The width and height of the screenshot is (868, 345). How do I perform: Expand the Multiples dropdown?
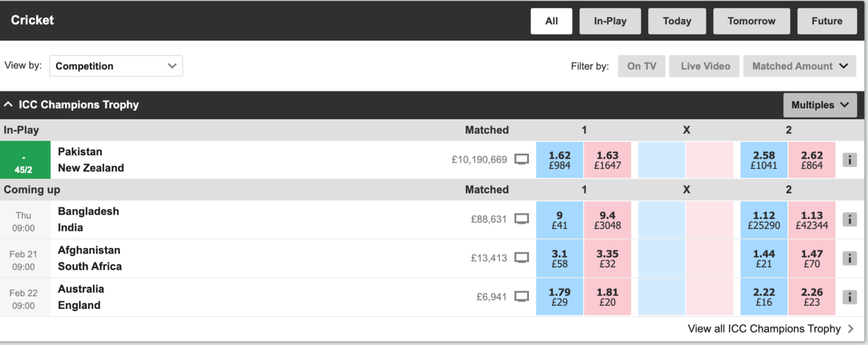(820, 105)
